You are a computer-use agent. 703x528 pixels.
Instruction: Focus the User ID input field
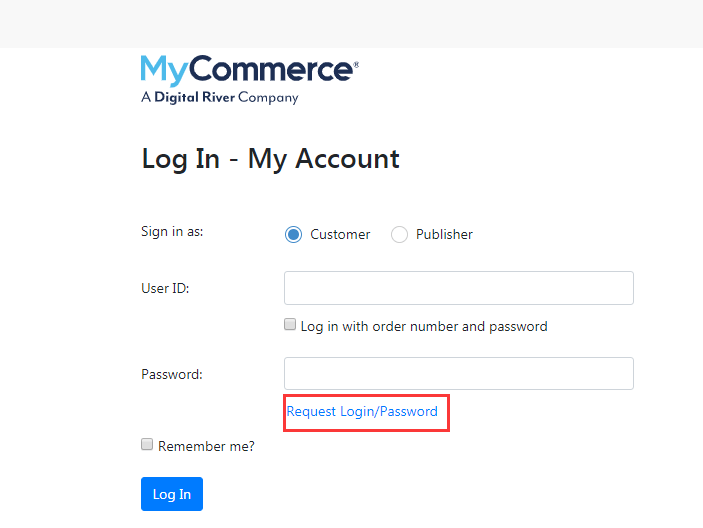click(x=459, y=288)
